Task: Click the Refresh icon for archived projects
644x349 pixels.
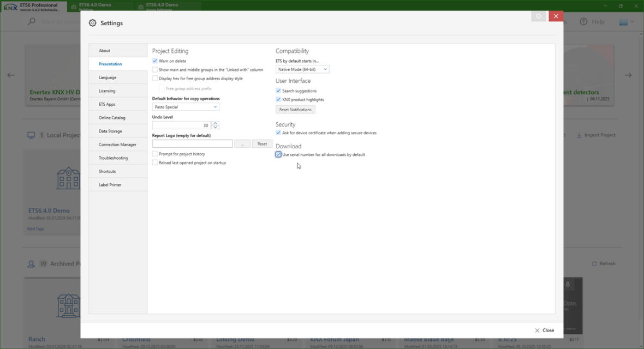Action: click(x=594, y=264)
